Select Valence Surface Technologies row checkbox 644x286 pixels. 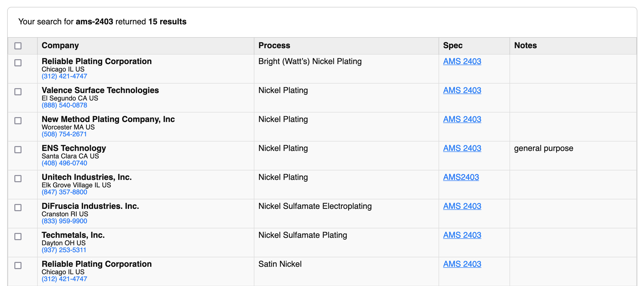tap(18, 92)
